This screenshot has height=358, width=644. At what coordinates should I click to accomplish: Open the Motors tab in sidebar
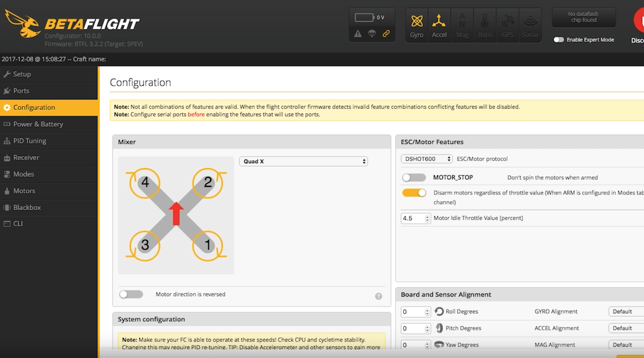click(24, 191)
